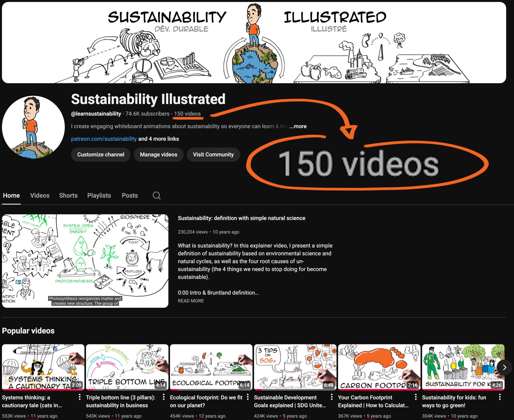Expand the 4 more links list
514x420 pixels.
159,139
